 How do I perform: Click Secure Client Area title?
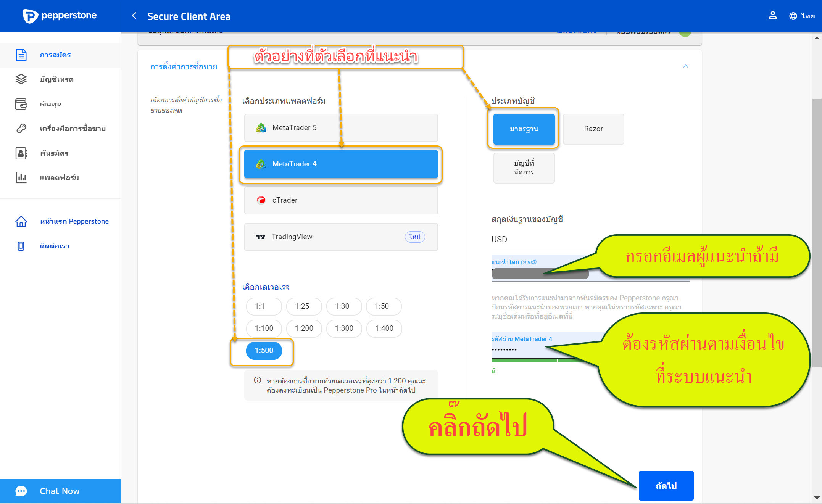(189, 16)
